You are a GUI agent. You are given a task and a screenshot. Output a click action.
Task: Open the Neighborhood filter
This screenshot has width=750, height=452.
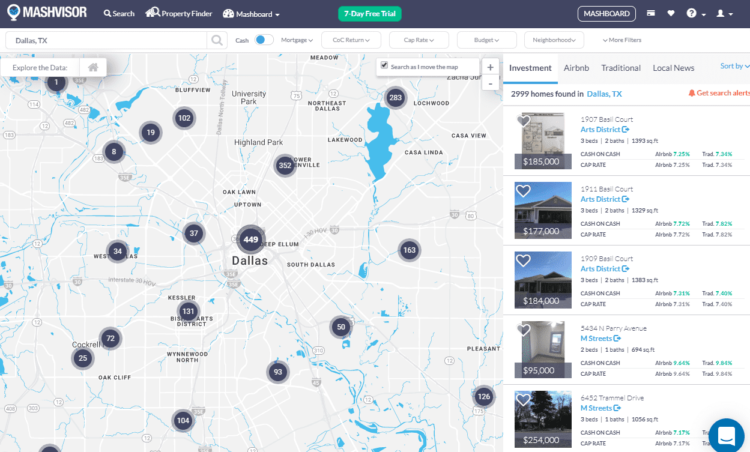coord(554,40)
